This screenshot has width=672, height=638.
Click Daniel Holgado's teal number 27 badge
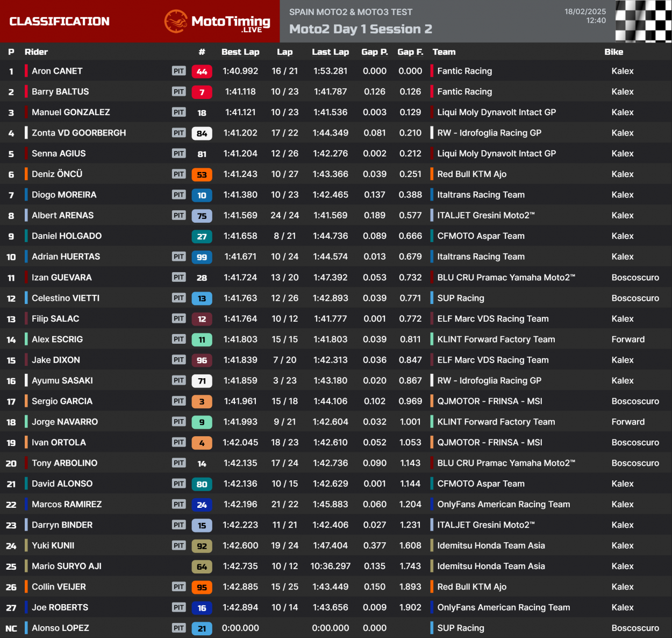202,237
